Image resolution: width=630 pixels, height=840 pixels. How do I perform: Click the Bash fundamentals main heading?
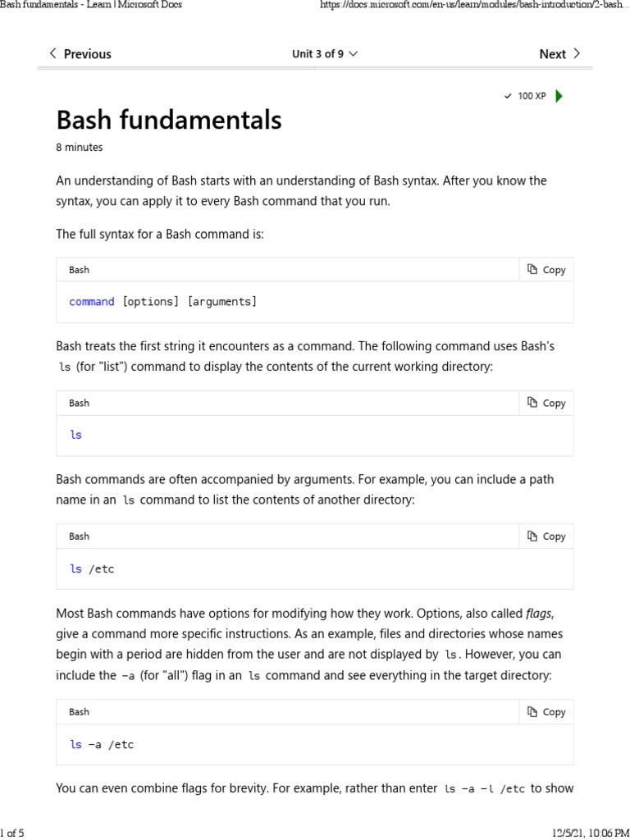(x=168, y=120)
